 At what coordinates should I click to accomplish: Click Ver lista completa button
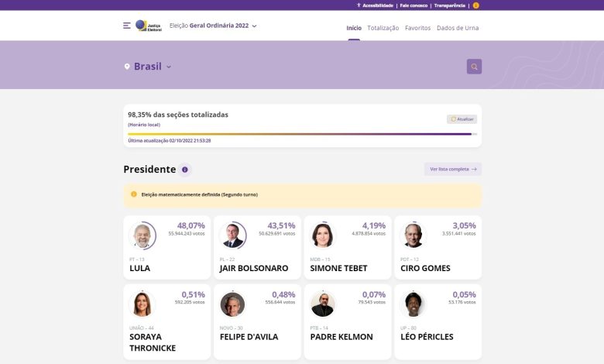[452, 169]
